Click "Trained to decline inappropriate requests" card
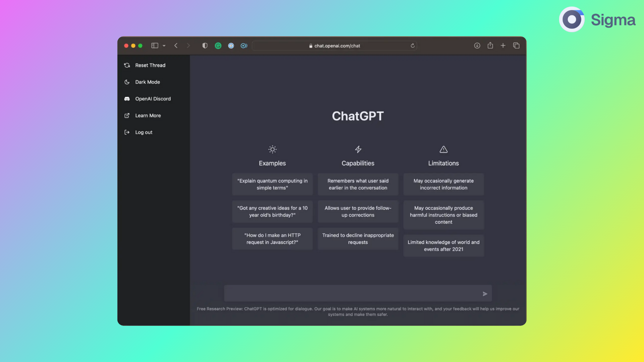The height and width of the screenshot is (362, 644). 358,239
